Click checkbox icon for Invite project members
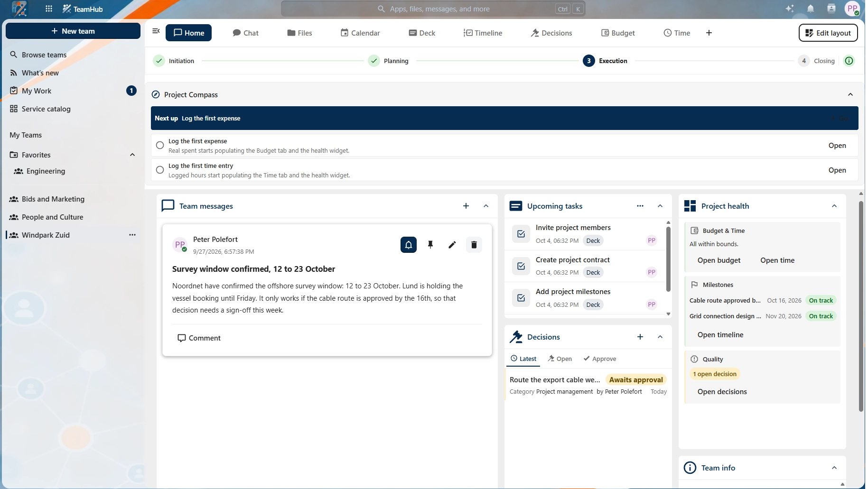The height and width of the screenshot is (489, 868). click(x=521, y=234)
